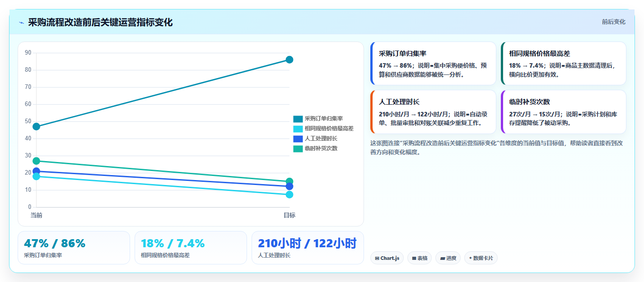
Task: Click the icon inside the 表格 tag
Action: pyautogui.click(x=414, y=259)
